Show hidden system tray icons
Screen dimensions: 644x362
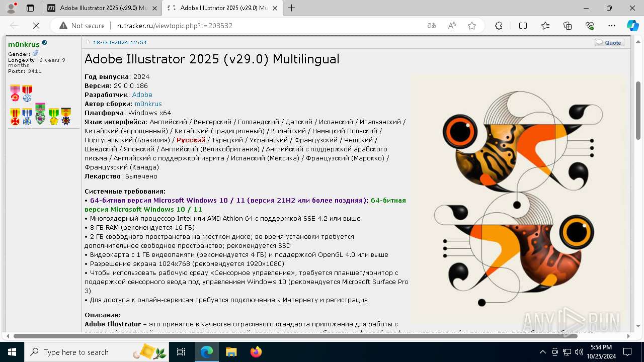[x=542, y=352]
